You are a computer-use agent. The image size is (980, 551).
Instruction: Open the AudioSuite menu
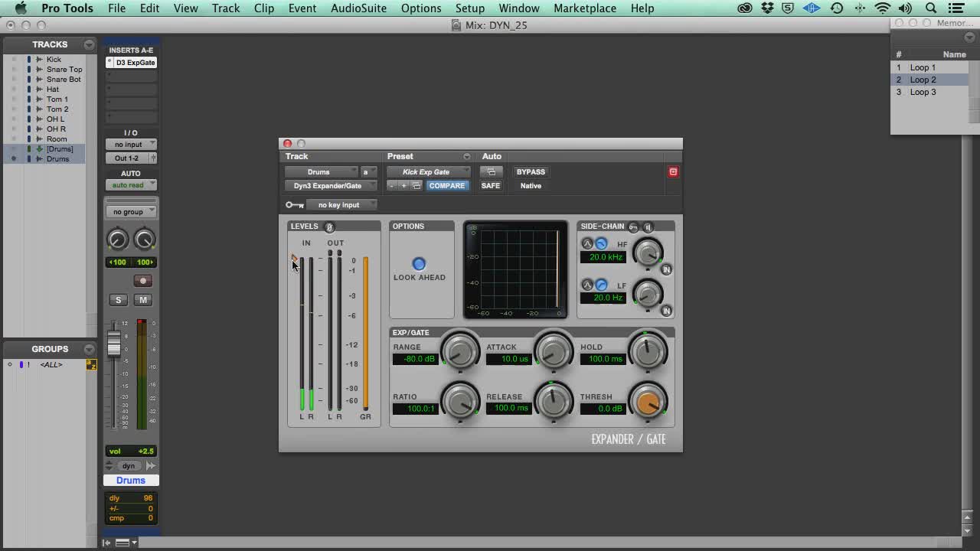359,8
